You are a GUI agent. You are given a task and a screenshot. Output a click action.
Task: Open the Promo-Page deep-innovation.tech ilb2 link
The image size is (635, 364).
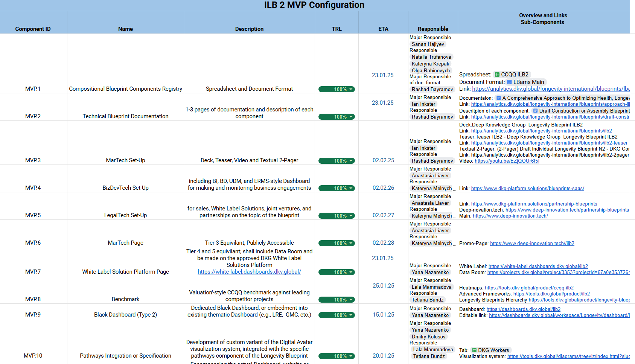tap(532, 244)
